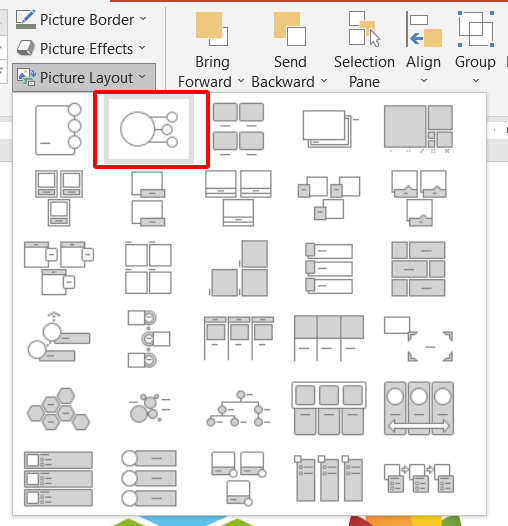The height and width of the screenshot is (526, 508).
Task: Pick the Ascending Picture Accent Process layout
Action: pos(58,338)
